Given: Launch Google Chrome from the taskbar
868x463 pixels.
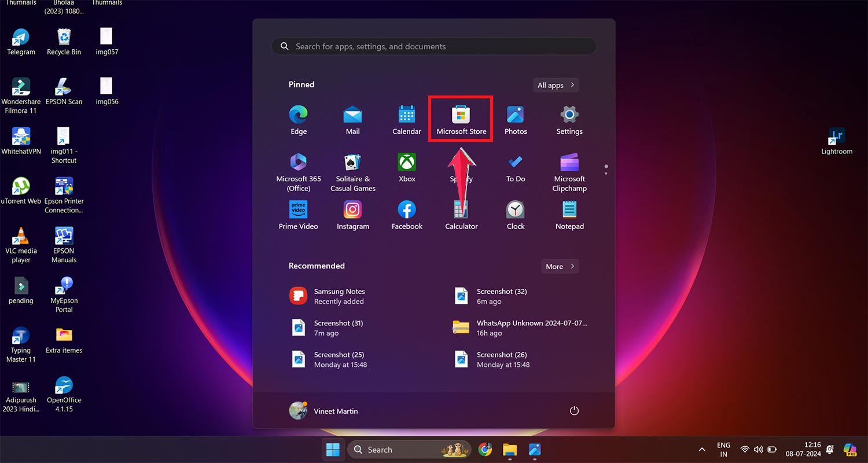Looking at the screenshot, I should pos(485,449).
